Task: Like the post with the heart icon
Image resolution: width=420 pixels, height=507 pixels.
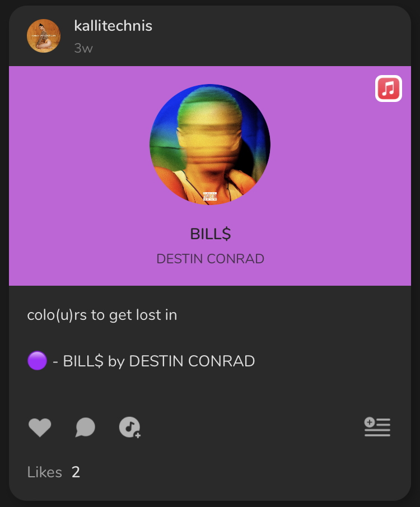Action: tap(40, 427)
